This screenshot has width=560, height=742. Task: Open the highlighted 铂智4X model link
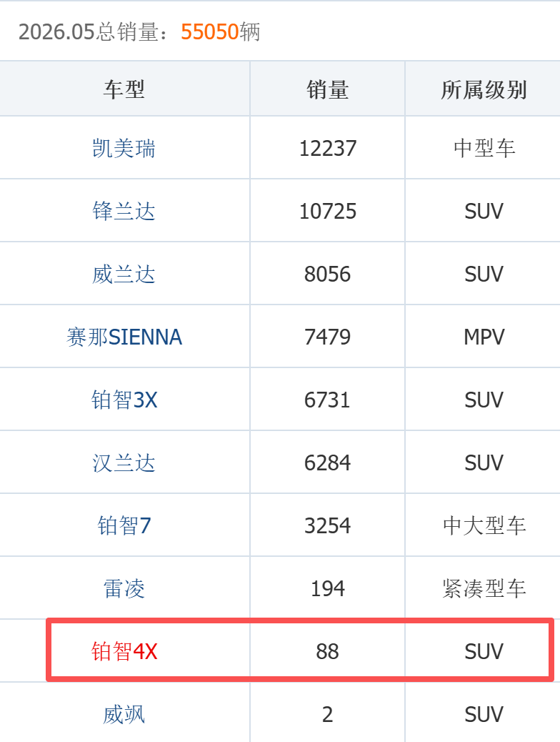(124, 652)
